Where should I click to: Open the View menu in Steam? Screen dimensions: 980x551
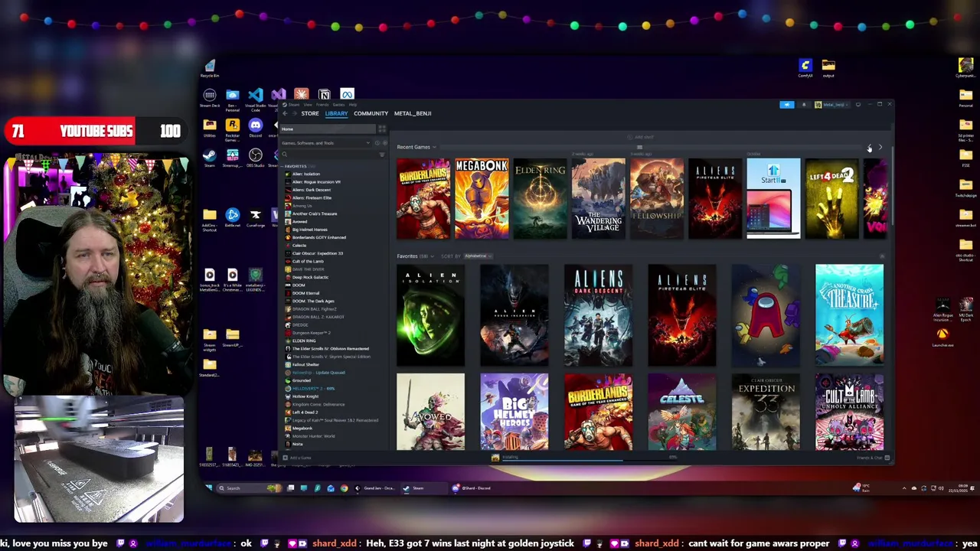pyautogui.click(x=308, y=104)
